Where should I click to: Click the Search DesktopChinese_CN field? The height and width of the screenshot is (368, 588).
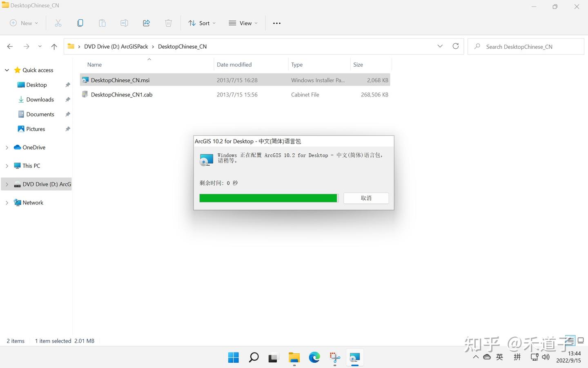pyautogui.click(x=526, y=47)
